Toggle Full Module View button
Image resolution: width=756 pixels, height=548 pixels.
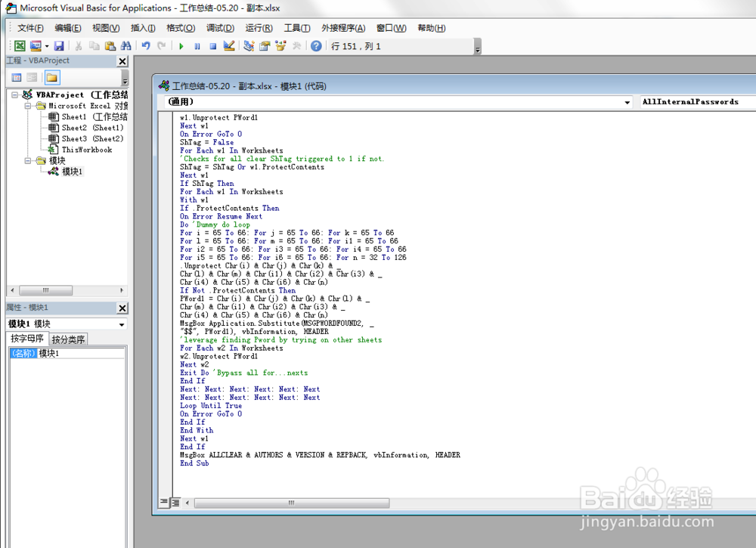pyautogui.click(x=176, y=503)
